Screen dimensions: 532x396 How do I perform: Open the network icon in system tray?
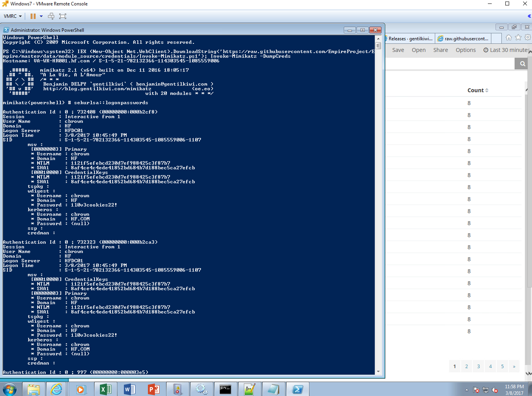(486, 390)
